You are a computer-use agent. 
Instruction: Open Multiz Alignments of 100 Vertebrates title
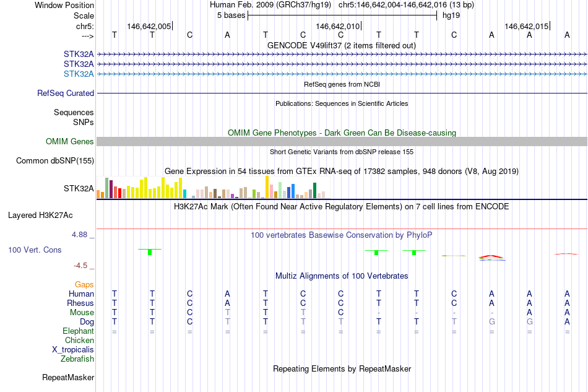click(342, 276)
